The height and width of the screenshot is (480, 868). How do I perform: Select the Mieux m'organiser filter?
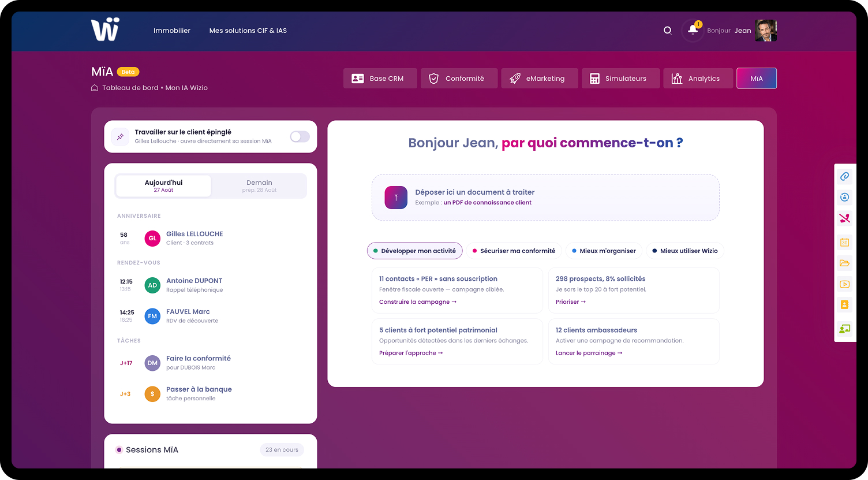604,251
